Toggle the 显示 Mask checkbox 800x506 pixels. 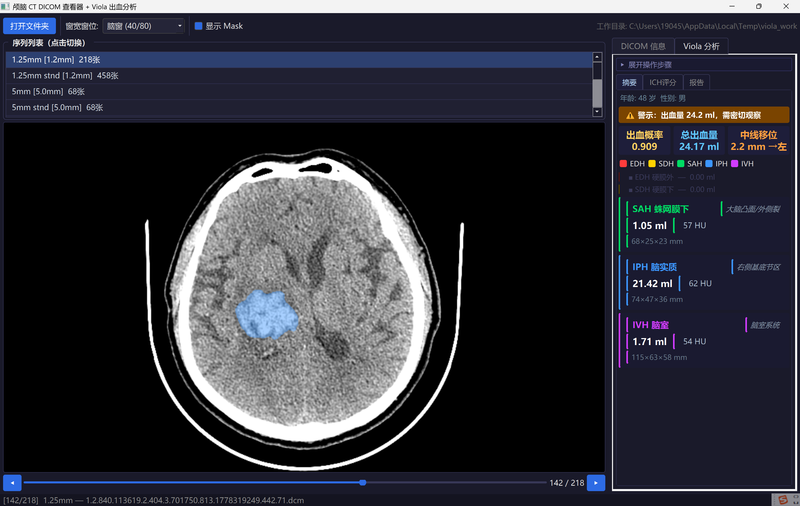pyautogui.click(x=198, y=26)
